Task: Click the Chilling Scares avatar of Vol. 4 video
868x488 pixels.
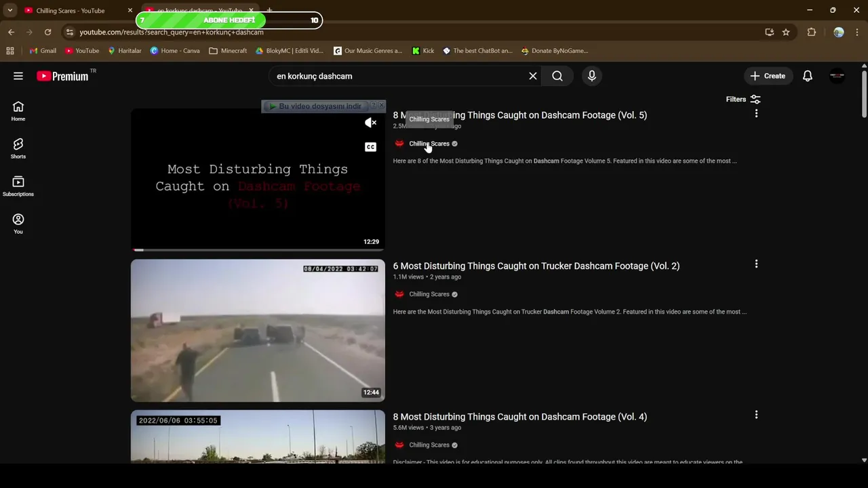Action: click(x=399, y=445)
